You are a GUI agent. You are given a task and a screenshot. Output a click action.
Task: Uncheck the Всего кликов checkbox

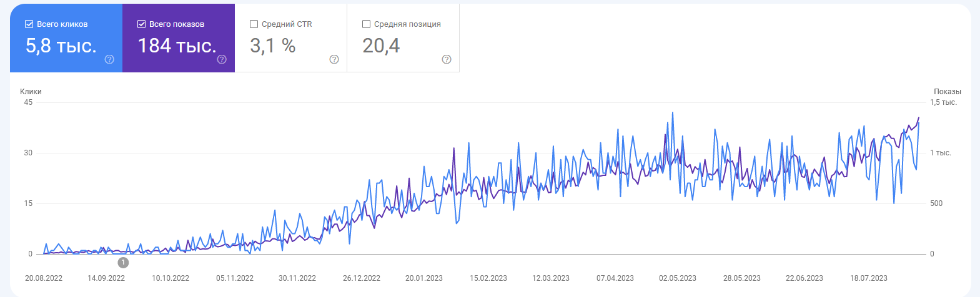29,24
